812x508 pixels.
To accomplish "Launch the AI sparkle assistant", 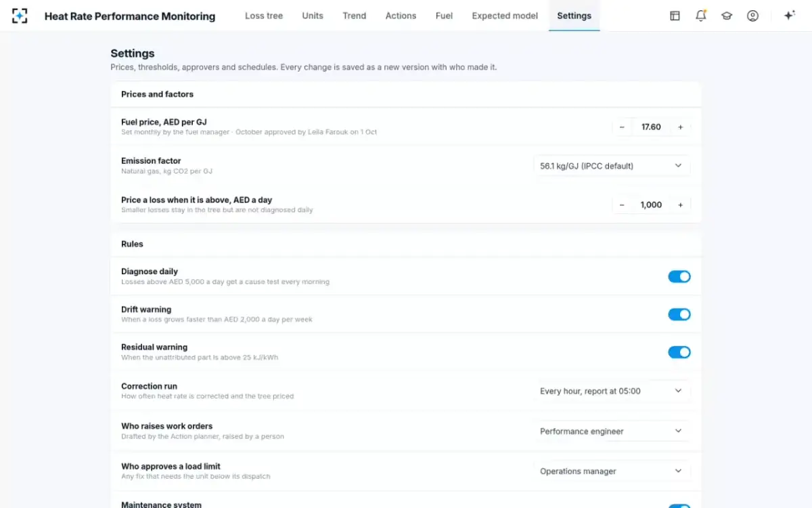I will click(789, 16).
